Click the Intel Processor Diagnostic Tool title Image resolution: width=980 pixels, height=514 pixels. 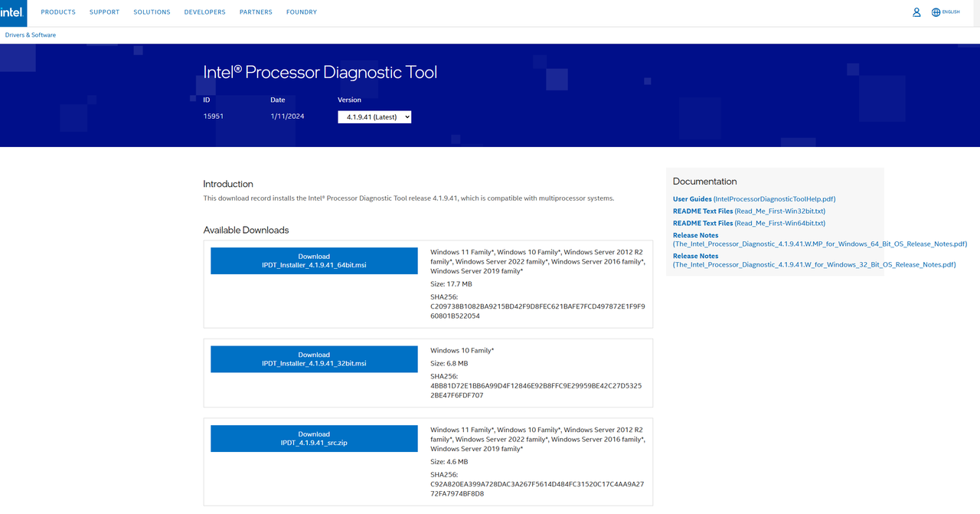tap(320, 72)
